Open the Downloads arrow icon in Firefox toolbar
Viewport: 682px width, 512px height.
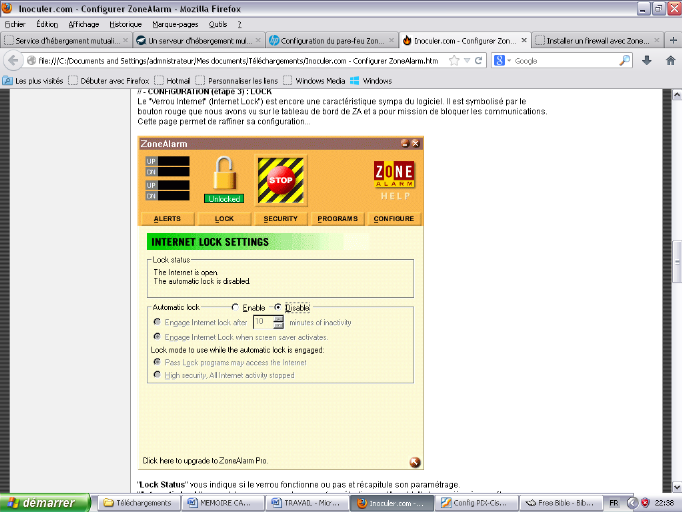pos(646,60)
